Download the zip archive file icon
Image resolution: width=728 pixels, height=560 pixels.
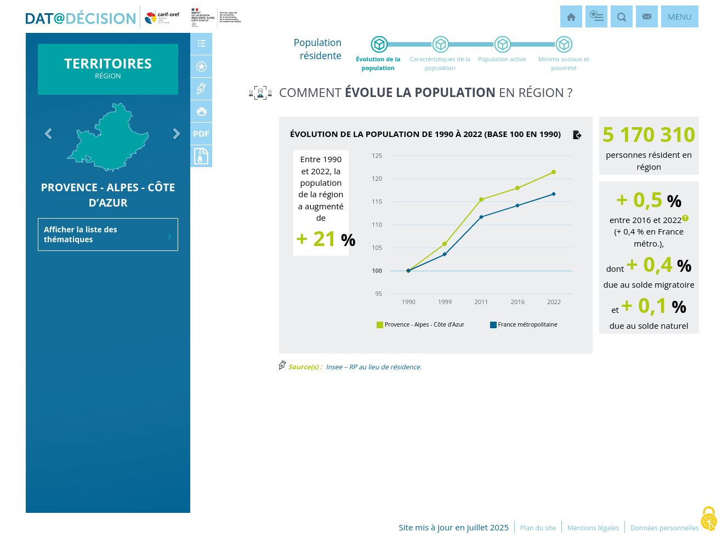tap(201, 156)
